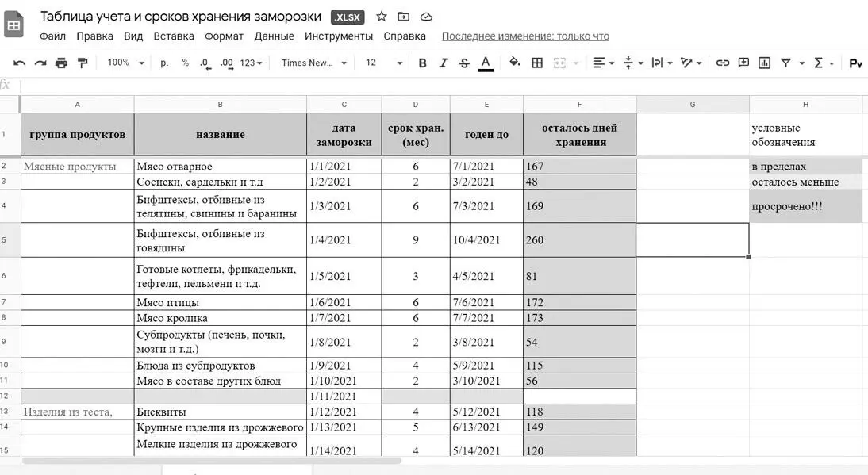Select cell with date 1/11/2021
This screenshot has height=475, width=868.
344,396
